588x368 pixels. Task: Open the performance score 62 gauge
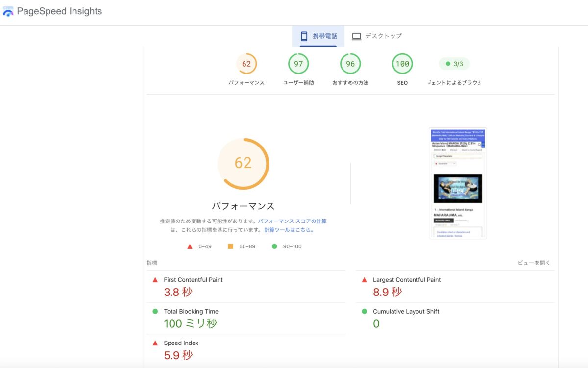pyautogui.click(x=246, y=64)
